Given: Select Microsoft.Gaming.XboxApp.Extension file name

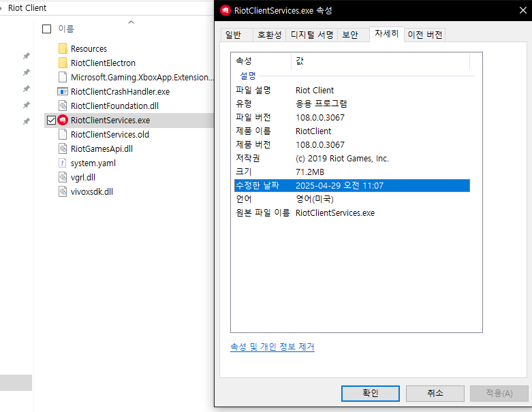Looking at the screenshot, I should point(142,78).
